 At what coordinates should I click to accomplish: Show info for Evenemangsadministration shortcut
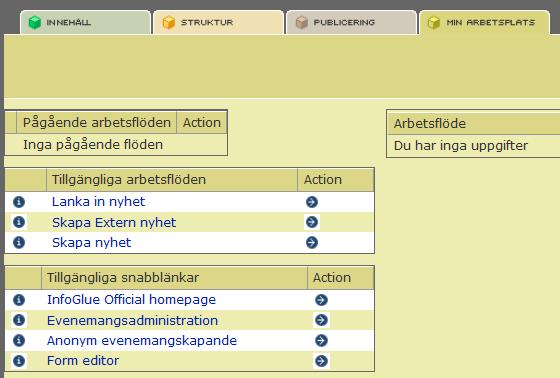[x=19, y=320]
